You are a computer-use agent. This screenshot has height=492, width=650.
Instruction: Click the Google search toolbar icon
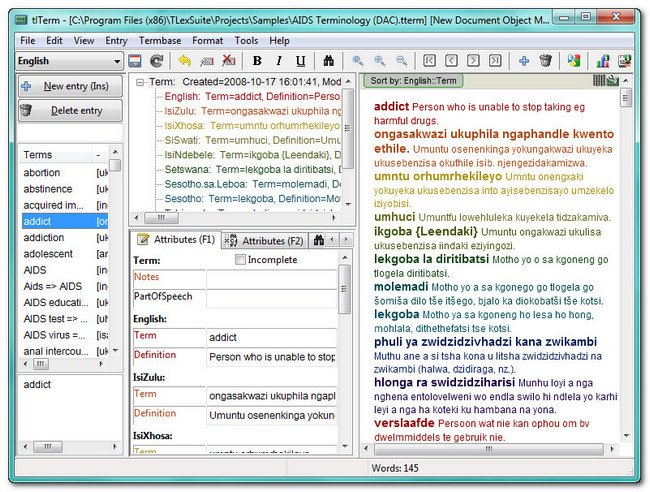574,61
